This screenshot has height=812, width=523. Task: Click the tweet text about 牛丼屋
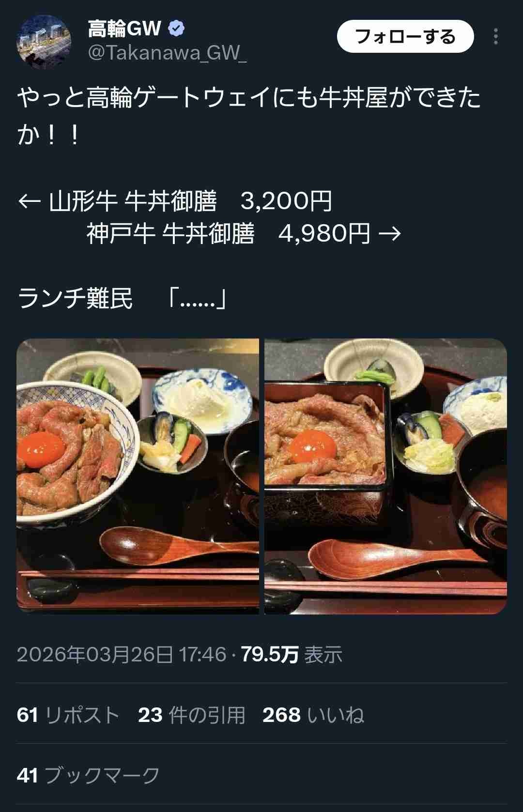[x=249, y=116]
